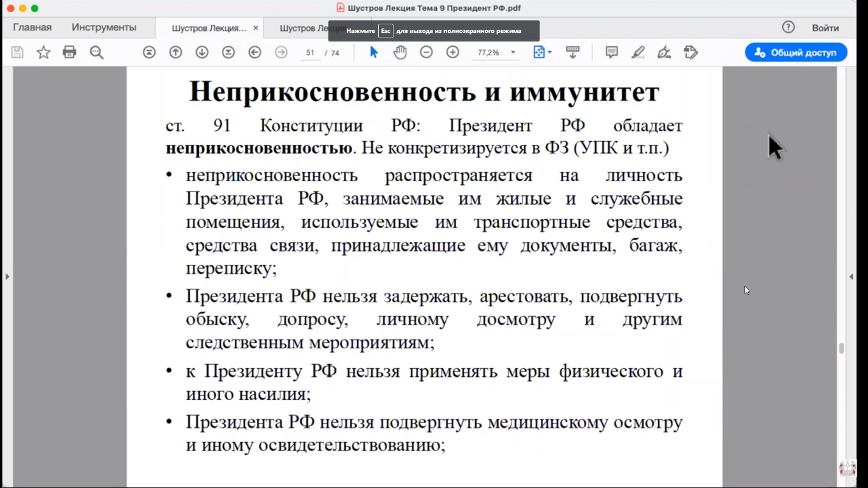The width and height of the screenshot is (868, 488).
Task: Click the text следственным мероприятиям;
Action: tap(310, 343)
